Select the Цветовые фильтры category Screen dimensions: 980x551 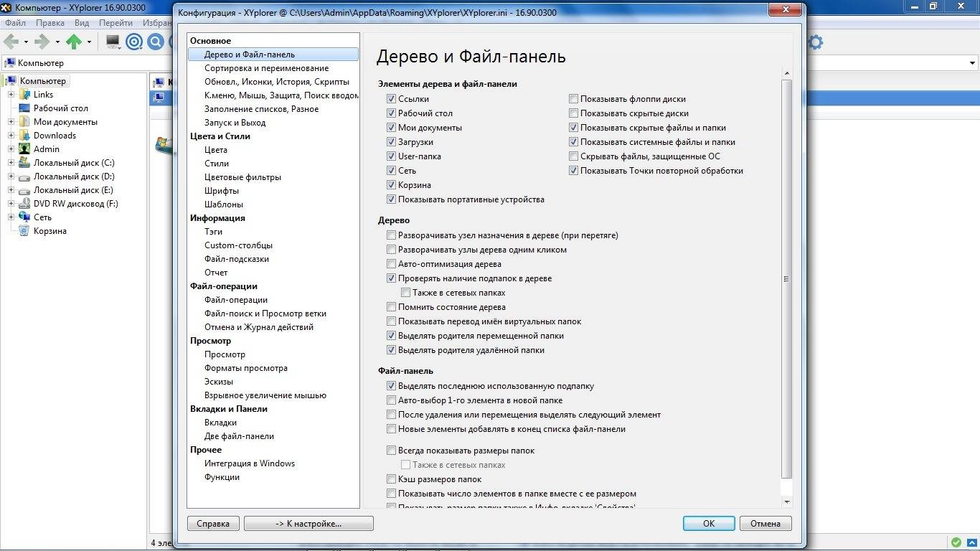[x=242, y=177]
